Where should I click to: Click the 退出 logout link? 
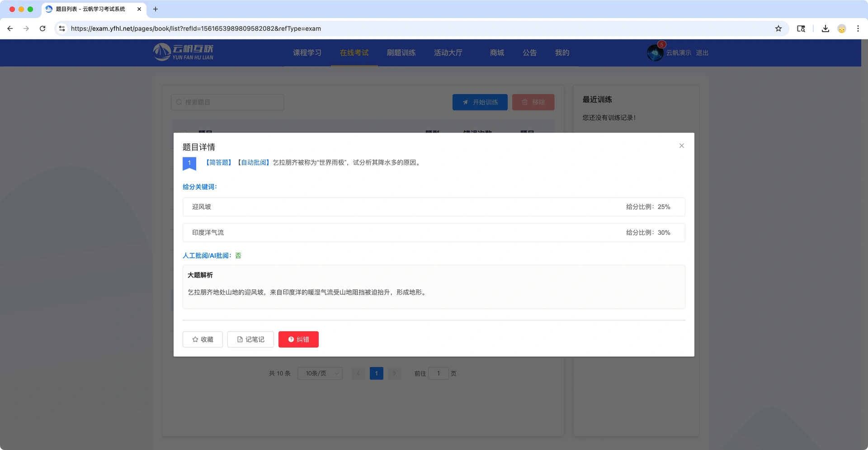coord(702,53)
